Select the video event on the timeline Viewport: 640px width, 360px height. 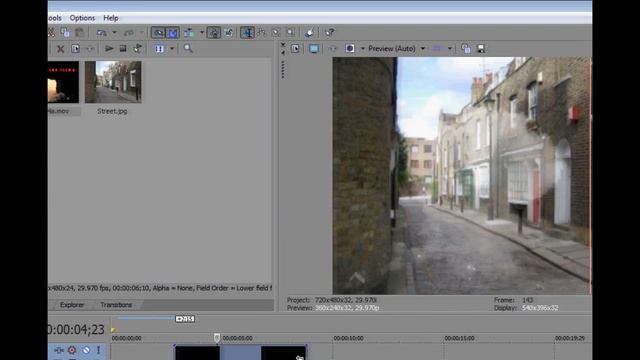(x=241, y=353)
